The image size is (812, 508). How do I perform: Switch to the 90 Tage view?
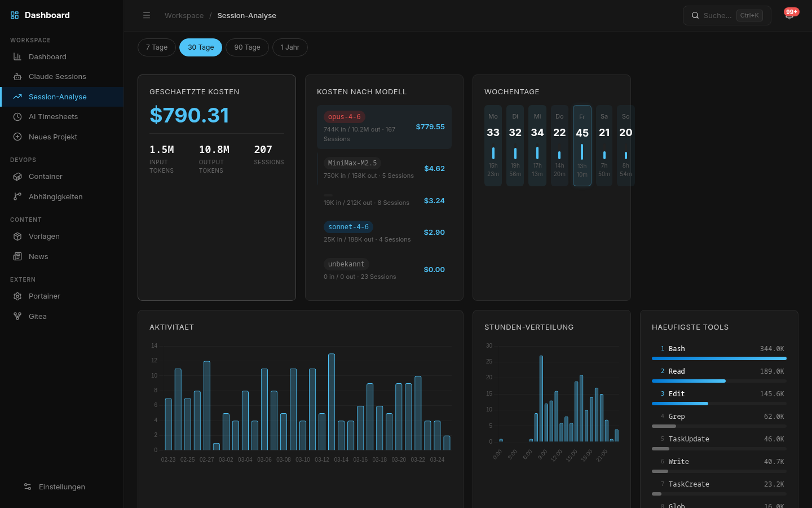247,47
